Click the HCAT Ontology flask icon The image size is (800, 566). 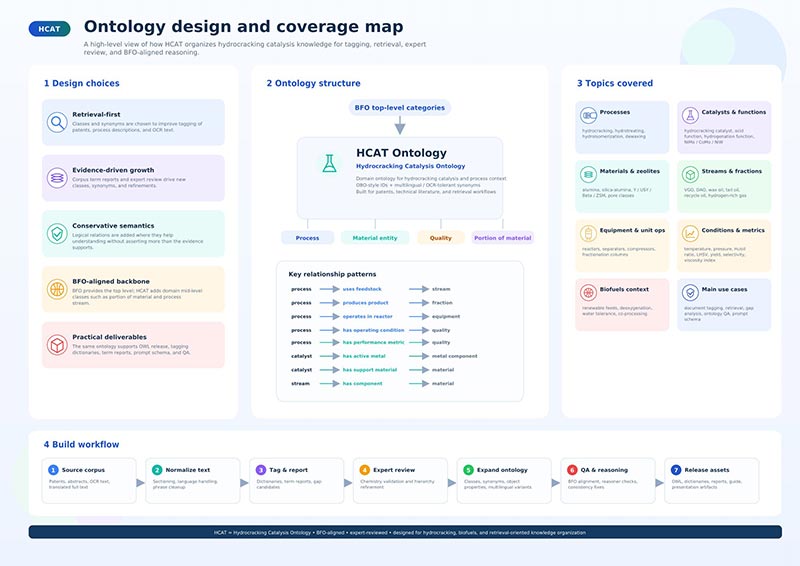coord(330,163)
